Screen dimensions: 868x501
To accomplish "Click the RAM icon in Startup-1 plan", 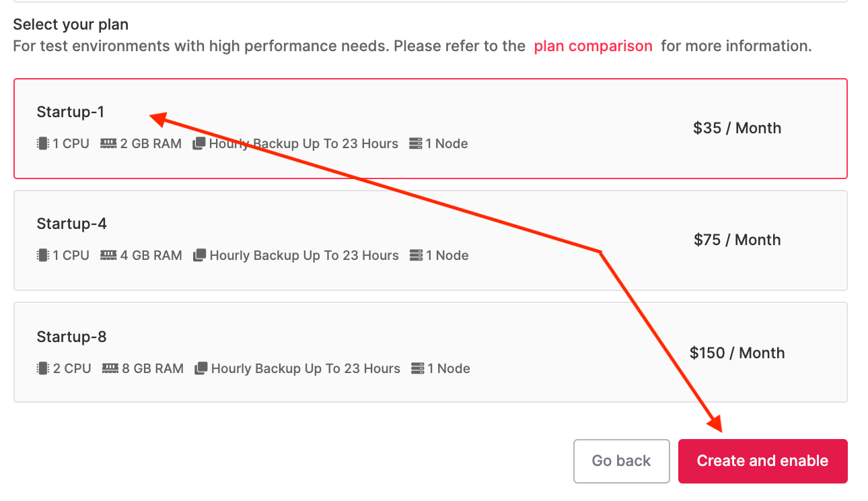I will 108,143.
